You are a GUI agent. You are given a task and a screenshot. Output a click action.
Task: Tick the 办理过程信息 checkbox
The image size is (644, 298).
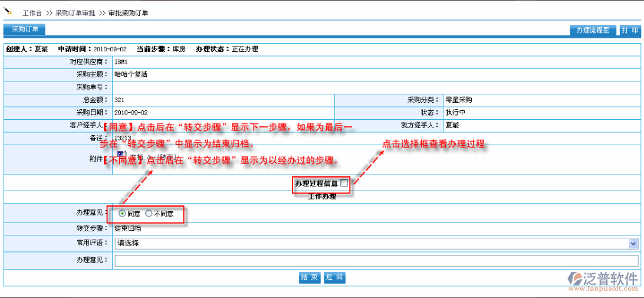coord(344,183)
